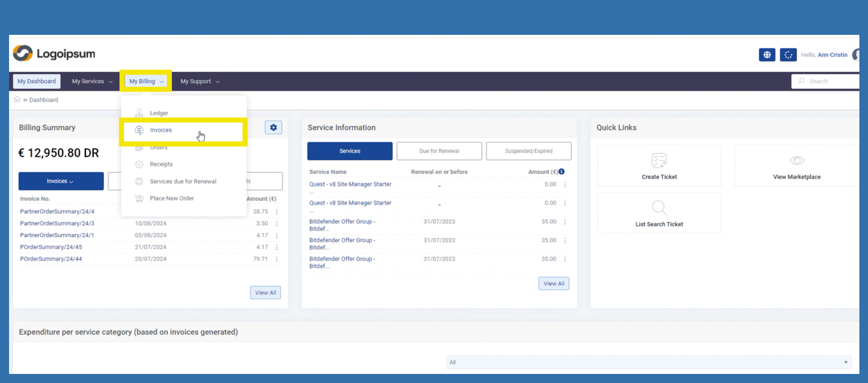Open View Marketplace eye icon
Screen dimensions: 868x383
point(796,161)
